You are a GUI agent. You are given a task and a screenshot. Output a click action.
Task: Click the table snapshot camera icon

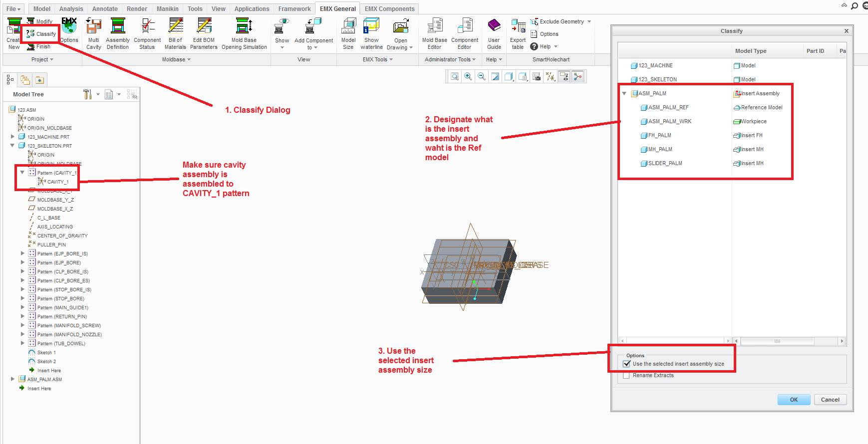537,76
